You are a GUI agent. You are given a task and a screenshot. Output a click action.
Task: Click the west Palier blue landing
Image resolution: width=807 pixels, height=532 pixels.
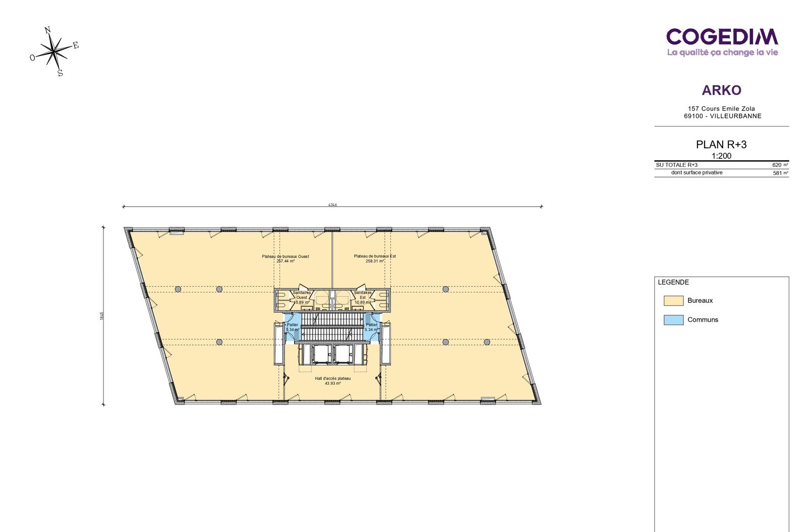tap(292, 327)
